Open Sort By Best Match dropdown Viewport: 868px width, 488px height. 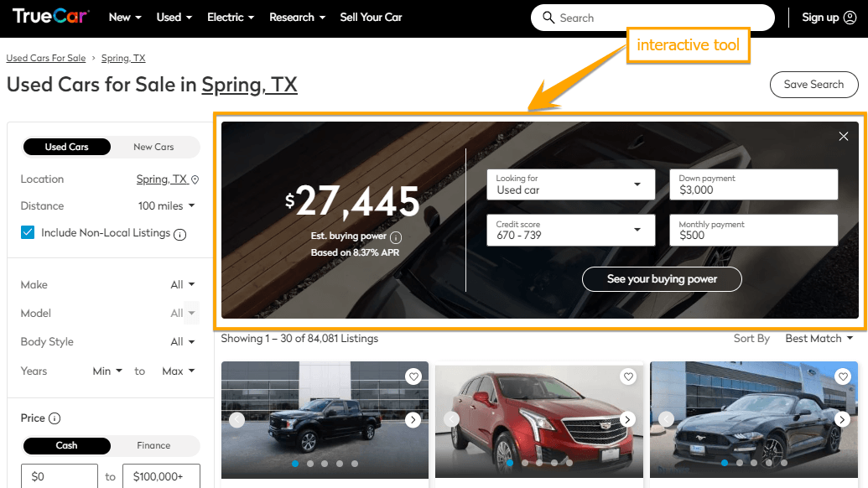coord(819,339)
